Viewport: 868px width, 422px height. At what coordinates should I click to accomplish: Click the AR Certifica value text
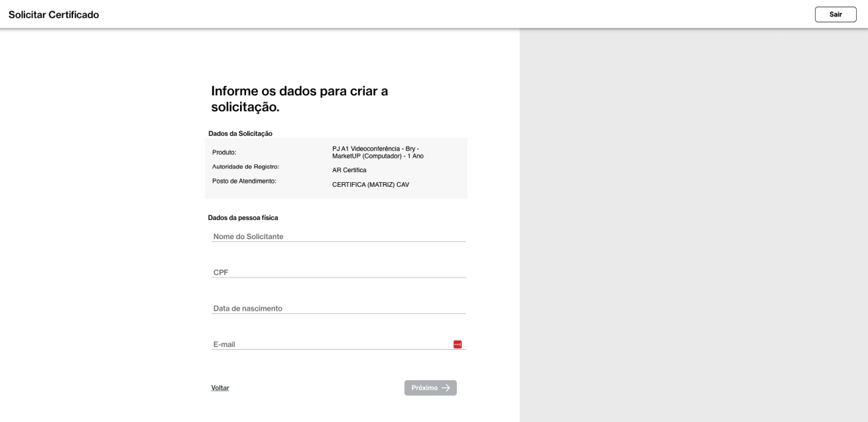pos(349,170)
